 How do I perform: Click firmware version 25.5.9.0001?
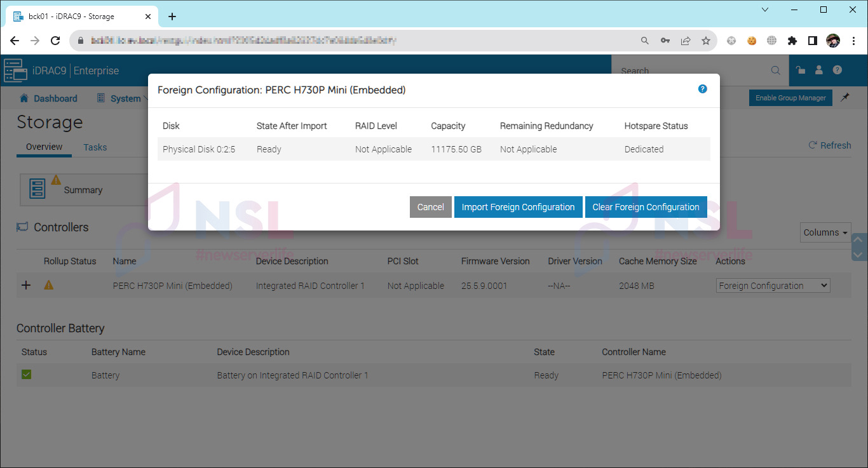pyautogui.click(x=484, y=286)
